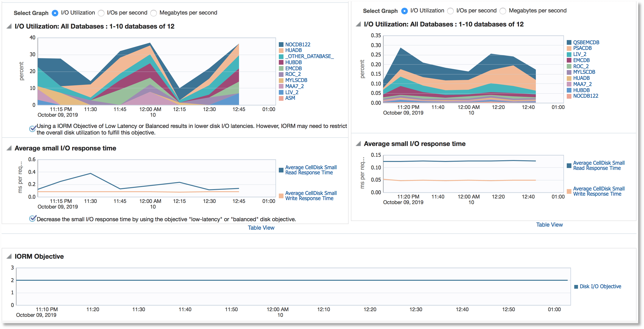Screen dimensions: 644x329
Task: Collapse the left I/O Utilization chart section
Action: tap(9, 26)
